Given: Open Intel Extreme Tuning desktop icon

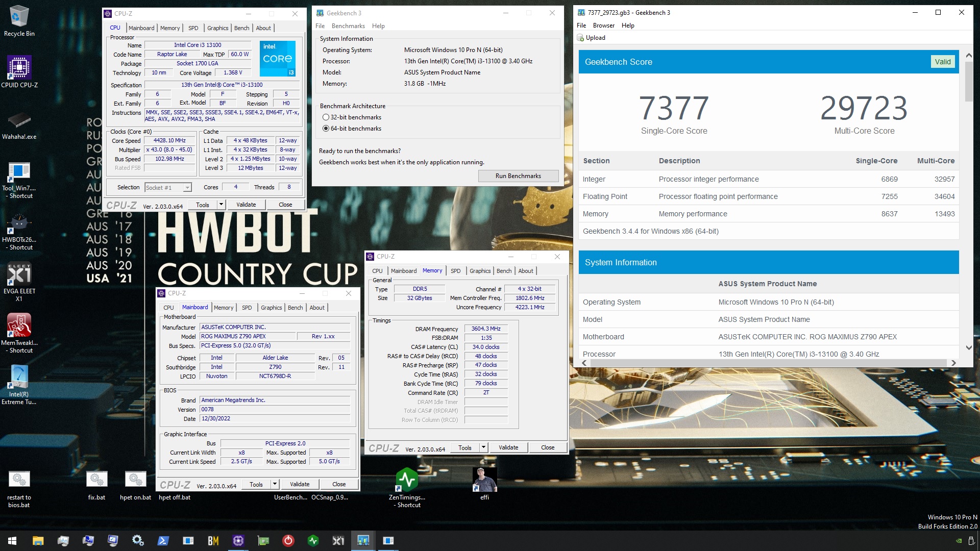Looking at the screenshot, I should [19, 385].
